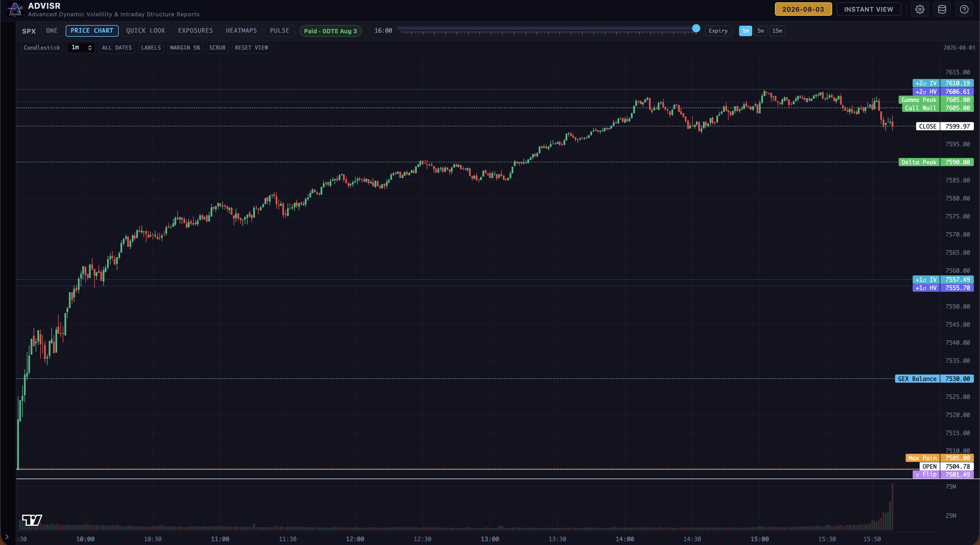Open the QUICK LOOK tab
980x545 pixels.
(x=146, y=31)
